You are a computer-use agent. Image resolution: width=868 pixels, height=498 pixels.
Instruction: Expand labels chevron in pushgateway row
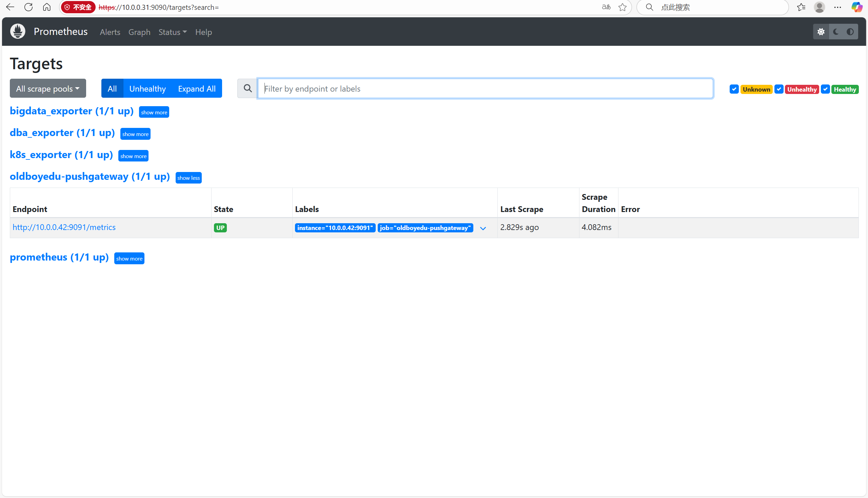point(483,228)
